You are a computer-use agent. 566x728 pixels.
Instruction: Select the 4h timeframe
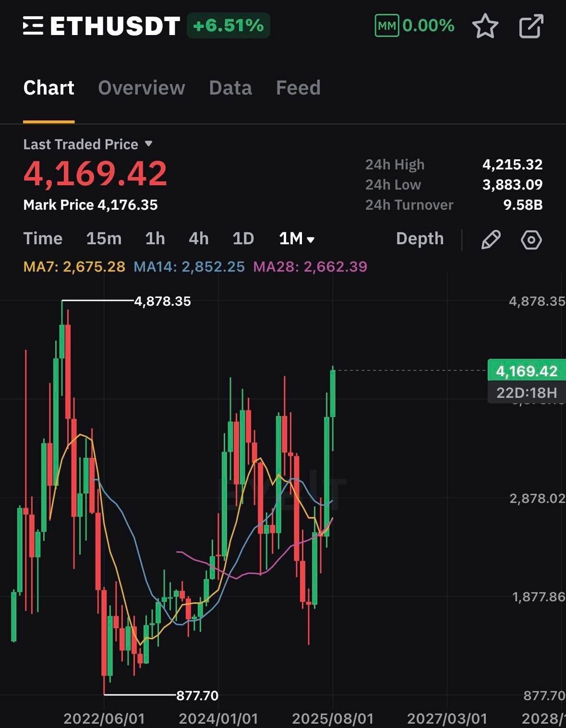coord(199,239)
